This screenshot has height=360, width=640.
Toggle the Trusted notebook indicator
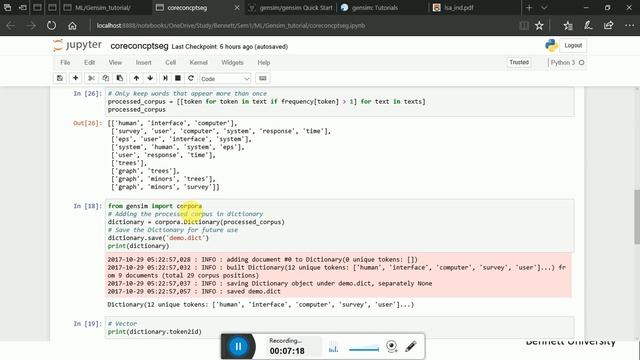[519, 62]
